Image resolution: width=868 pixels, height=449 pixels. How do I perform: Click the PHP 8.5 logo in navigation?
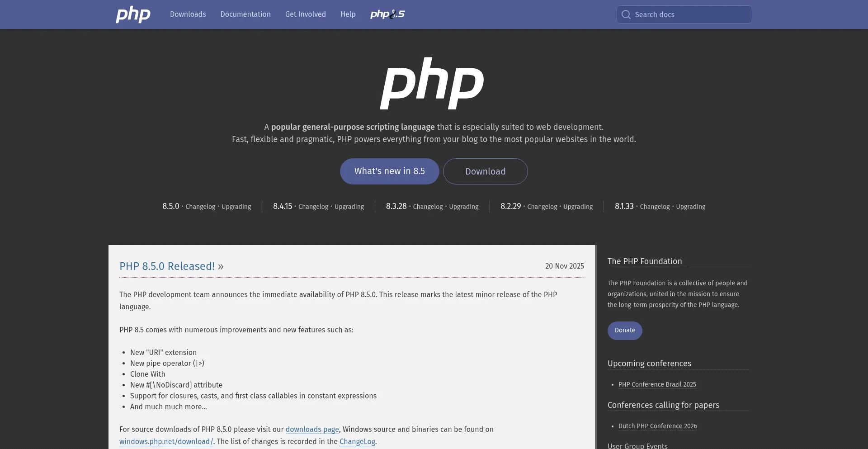pos(387,14)
